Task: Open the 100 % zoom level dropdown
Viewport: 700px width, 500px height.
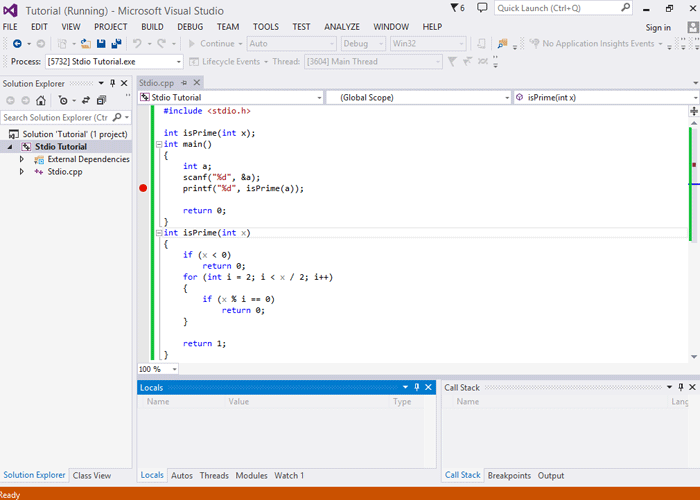Action: (175, 369)
